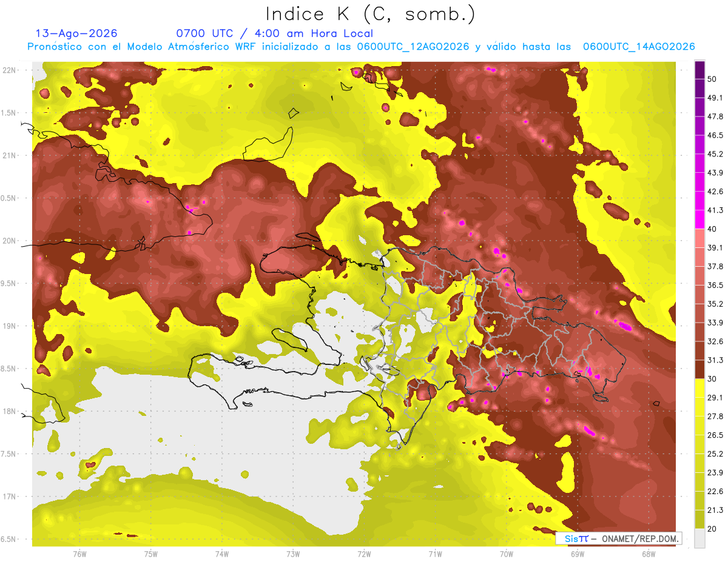The height and width of the screenshot is (562, 728).
Task: Click the colorbar value '23.9'
Action: [715, 473]
